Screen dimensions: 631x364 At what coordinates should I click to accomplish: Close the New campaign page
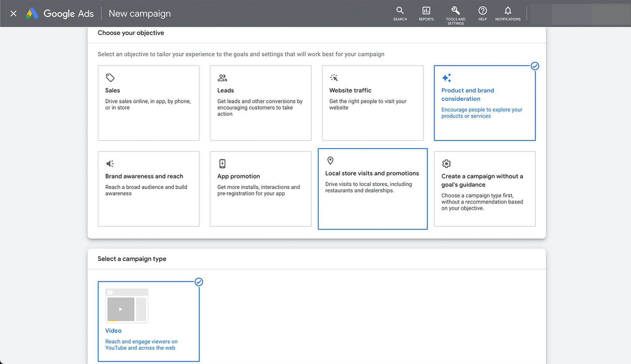pos(13,13)
